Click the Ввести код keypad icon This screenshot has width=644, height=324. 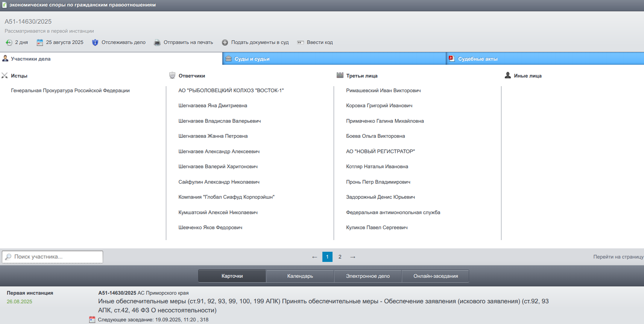click(x=301, y=43)
